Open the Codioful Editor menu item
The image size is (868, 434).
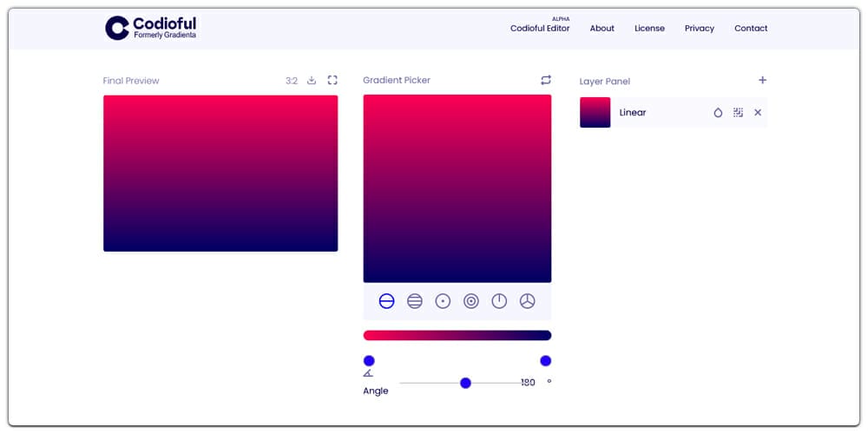pyautogui.click(x=540, y=29)
